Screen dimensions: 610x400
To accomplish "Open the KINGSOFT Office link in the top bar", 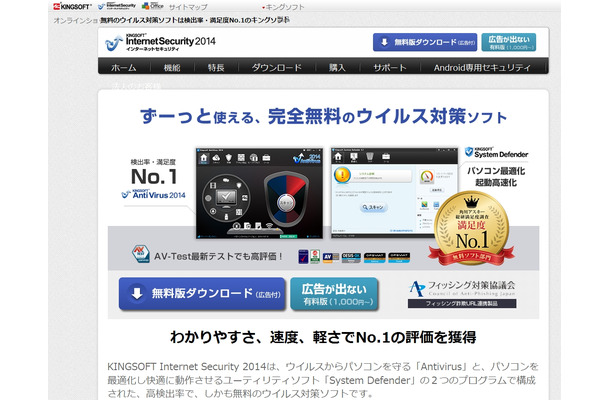I will tap(152, 6).
